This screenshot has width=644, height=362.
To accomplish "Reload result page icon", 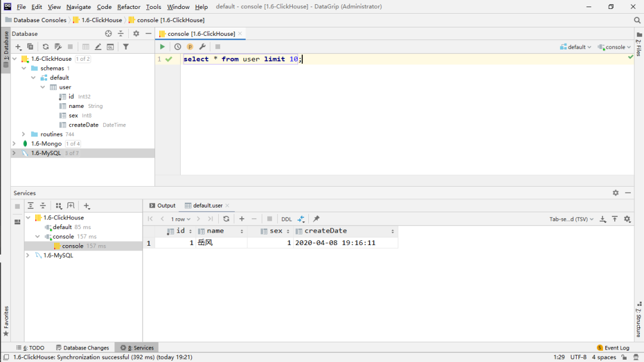I will click(x=226, y=219).
